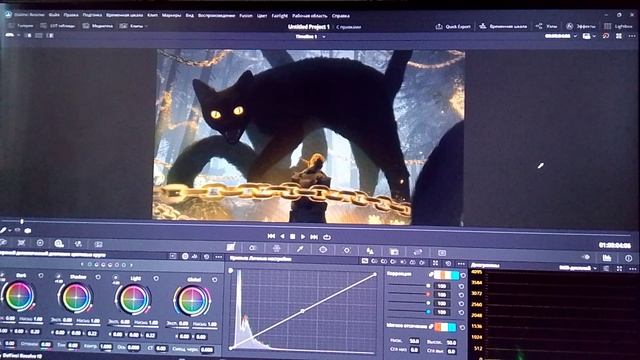
Task: Open the Клип menu
Action: 152,15
